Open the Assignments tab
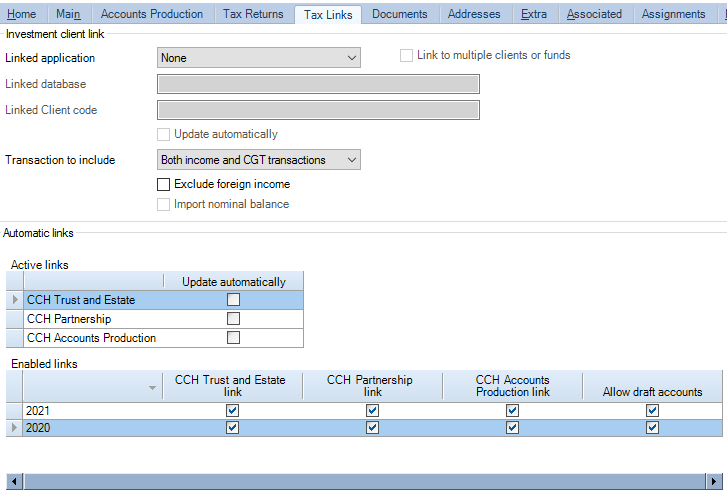The width and height of the screenshot is (727, 492). pyautogui.click(x=674, y=14)
